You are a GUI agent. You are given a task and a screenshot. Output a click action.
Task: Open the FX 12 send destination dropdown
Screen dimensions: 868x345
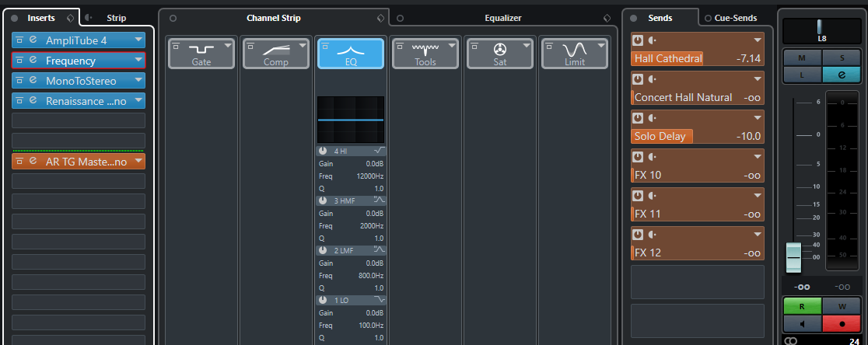pos(758,235)
